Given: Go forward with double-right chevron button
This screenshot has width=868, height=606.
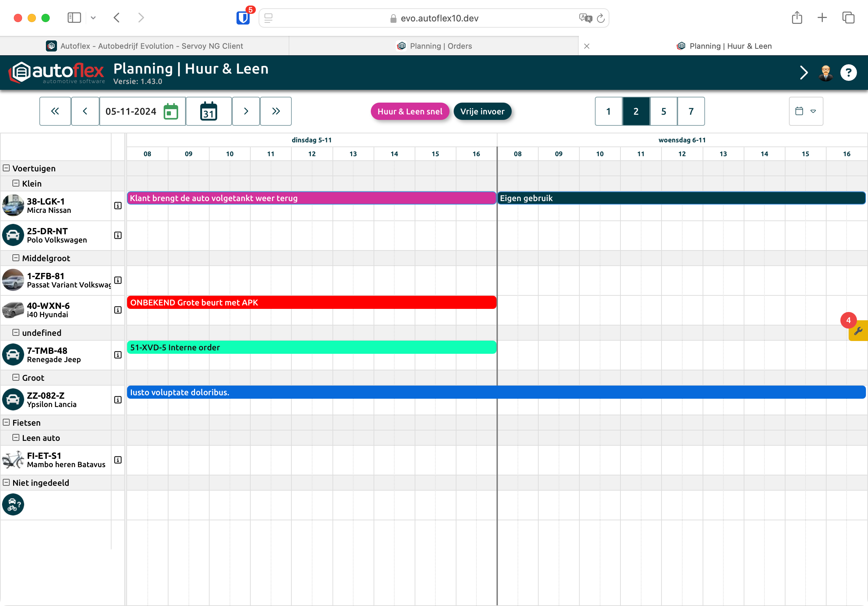Looking at the screenshot, I should point(276,111).
